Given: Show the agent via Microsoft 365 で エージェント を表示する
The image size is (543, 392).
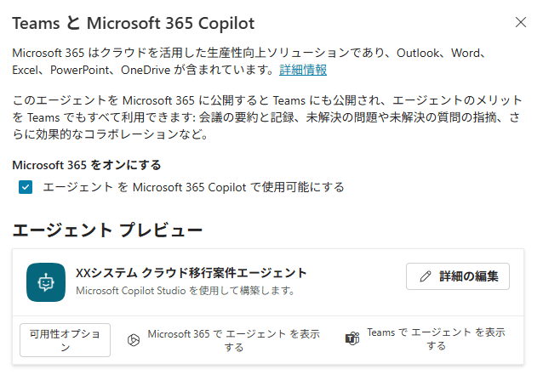Looking at the screenshot, I should (233, 340).
